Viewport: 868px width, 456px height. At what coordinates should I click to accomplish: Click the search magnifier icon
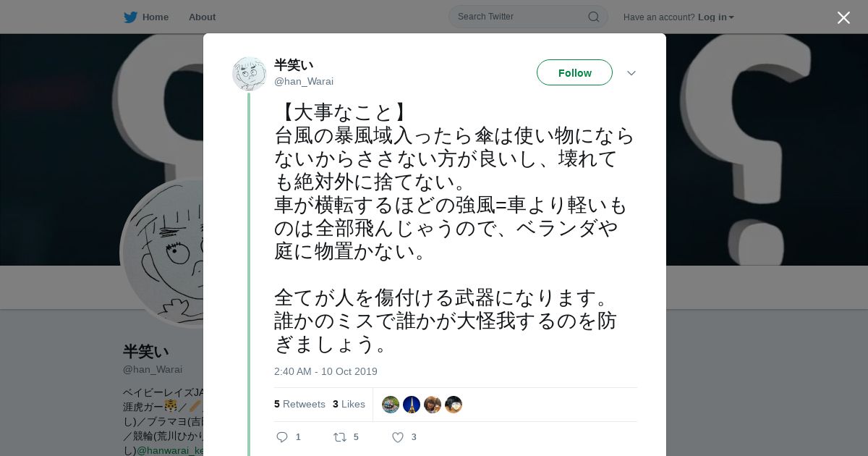[593, 17]
